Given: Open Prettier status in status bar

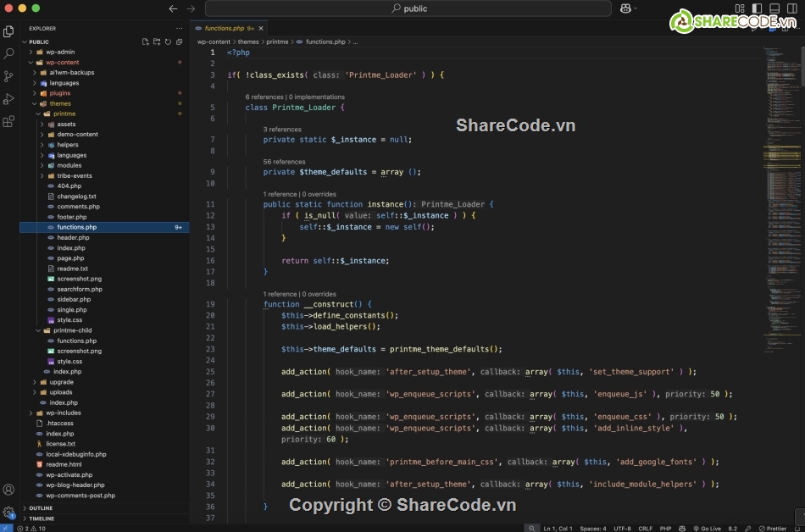Looking at the screenshot, I should point(773,529).
